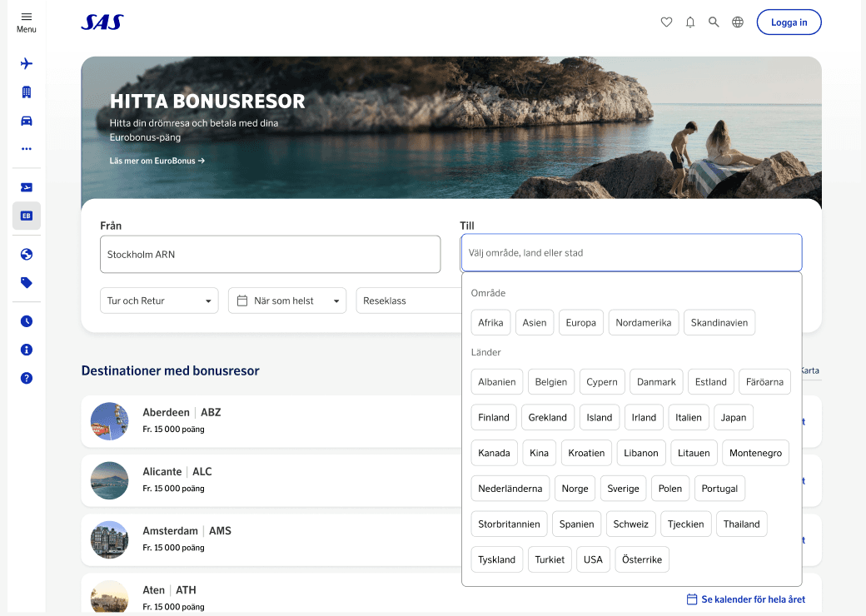866x616 pixels.
Task: Select the Skandinavien area chip
Action: coord(719,323)
